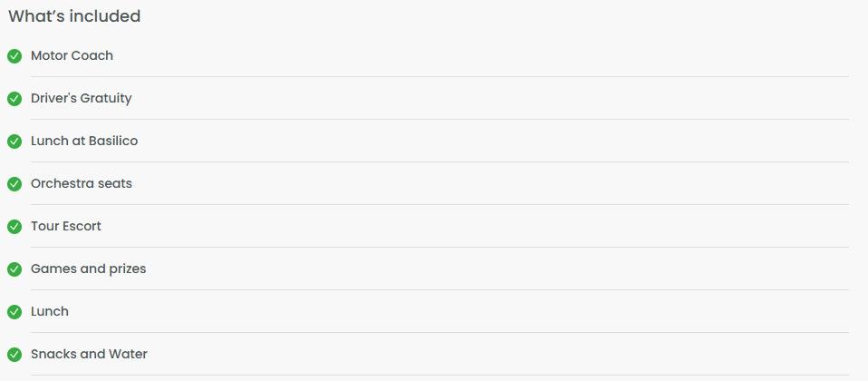Click the Orchestra seats text
Screen dimensions: 868x381
[x=82, y=183]
